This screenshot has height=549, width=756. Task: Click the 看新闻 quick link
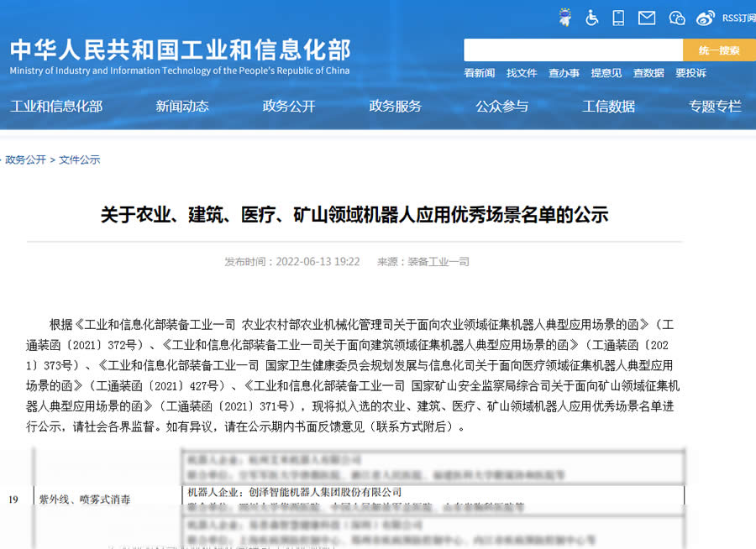(480, 73)
